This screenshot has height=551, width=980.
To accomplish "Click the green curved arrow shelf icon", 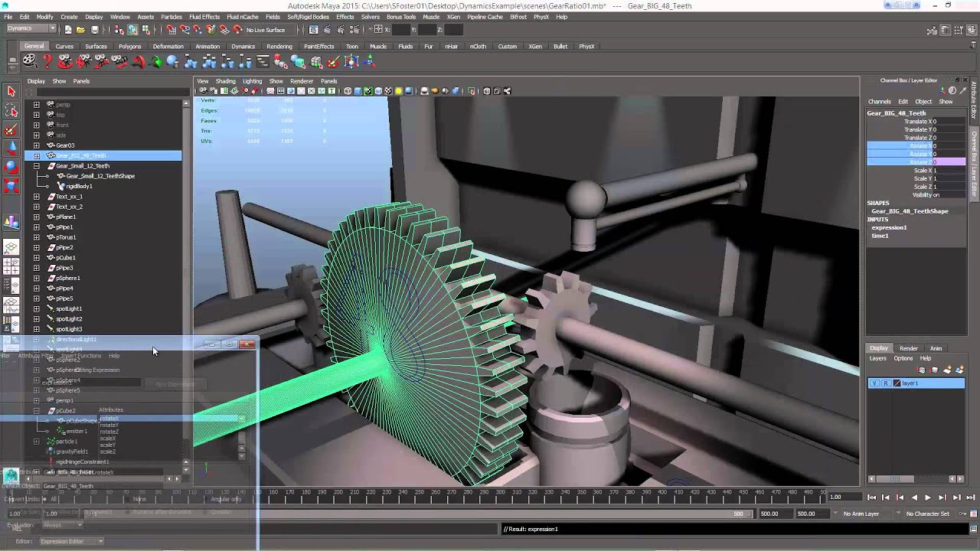I will point(155,61).
